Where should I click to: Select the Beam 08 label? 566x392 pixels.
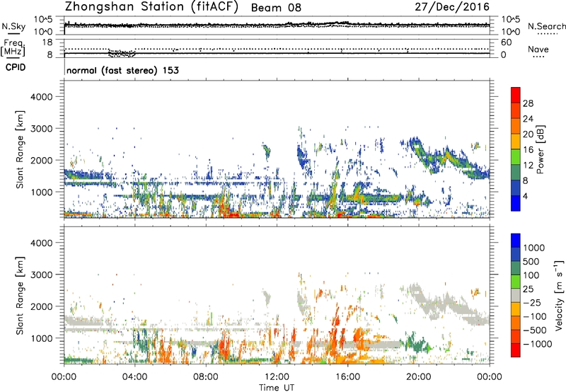pos(276,8)
